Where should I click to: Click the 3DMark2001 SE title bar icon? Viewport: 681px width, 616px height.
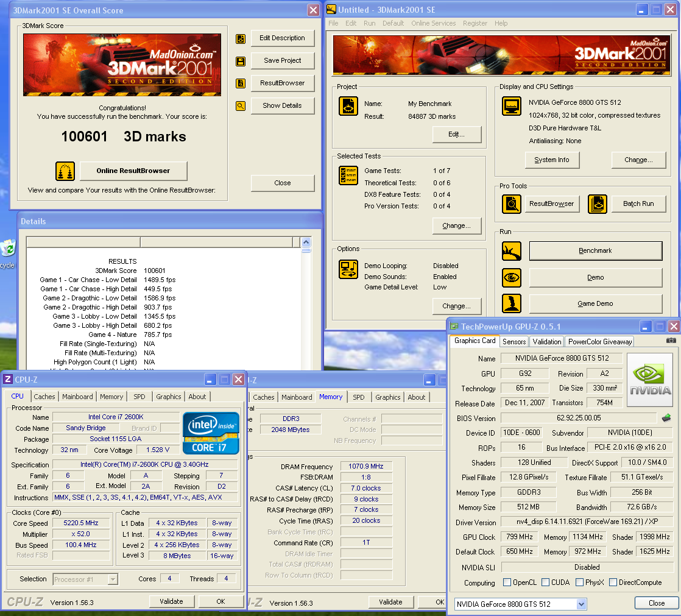point(331,10)
